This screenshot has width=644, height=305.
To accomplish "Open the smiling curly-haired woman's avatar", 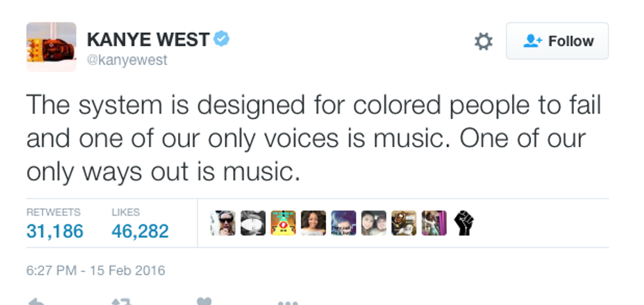I will (x=313, y=223).
